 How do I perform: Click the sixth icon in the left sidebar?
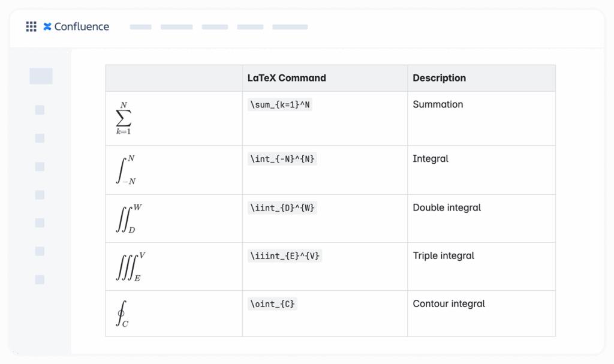(x=40, y=222)
